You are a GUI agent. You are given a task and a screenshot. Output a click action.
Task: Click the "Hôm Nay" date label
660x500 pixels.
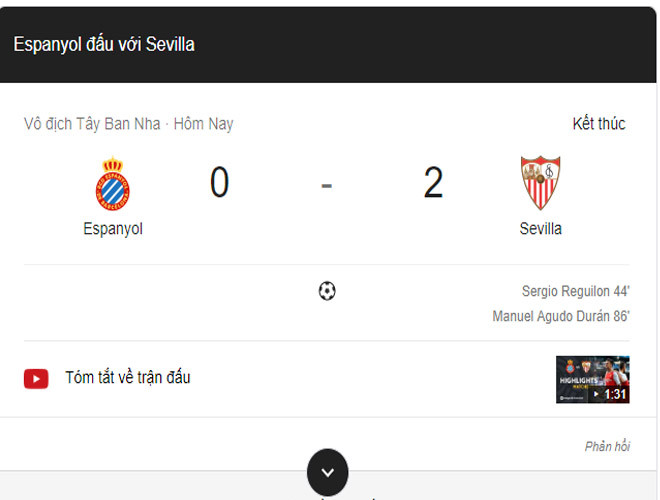pos(203,124)
